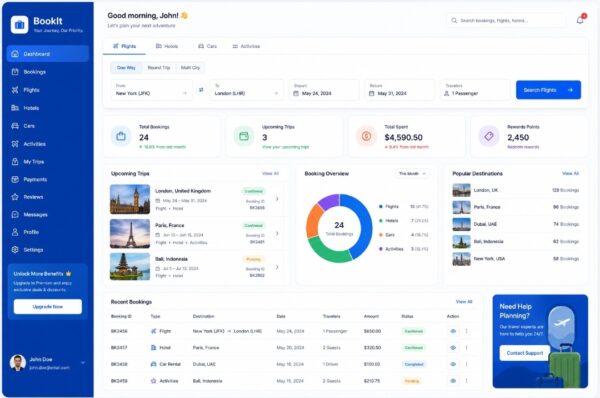Click the swap origin and destination icon

(201, 90)
